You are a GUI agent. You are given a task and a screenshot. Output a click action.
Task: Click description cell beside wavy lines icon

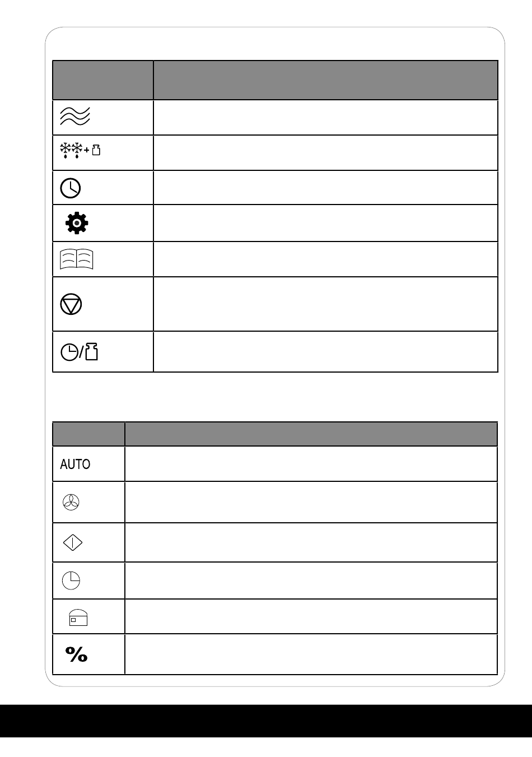click(x=325, y=117)
